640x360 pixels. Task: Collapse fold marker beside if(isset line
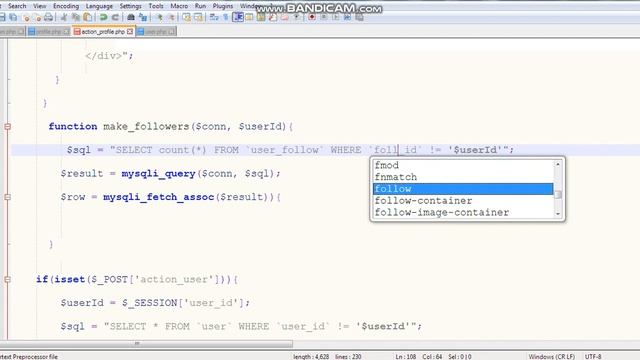(x=7, y=280)
